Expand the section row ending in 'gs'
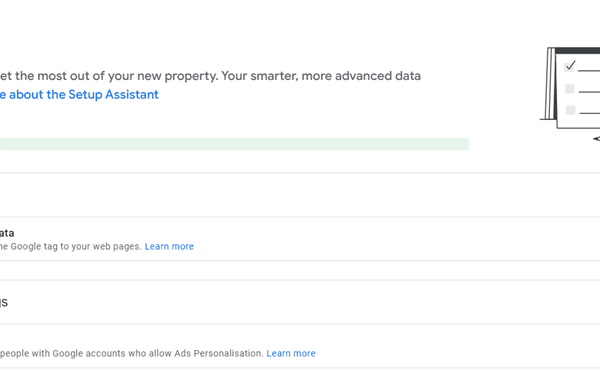 coord(300,302)
